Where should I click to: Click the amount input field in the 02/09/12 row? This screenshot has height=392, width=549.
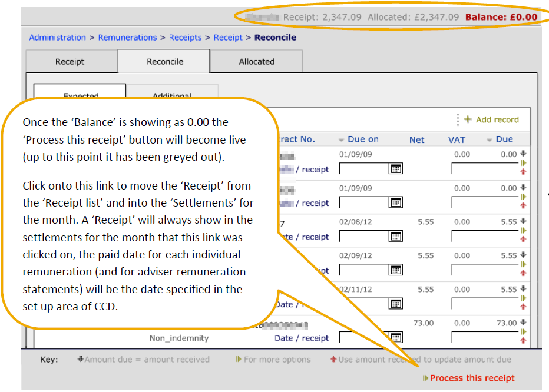point(485,270)
